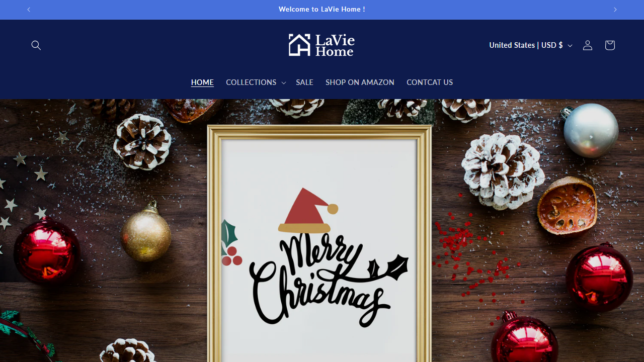The width and height of the screenshot is (644, 362).
Task: Open the account login icon
Action: (588, 45)
